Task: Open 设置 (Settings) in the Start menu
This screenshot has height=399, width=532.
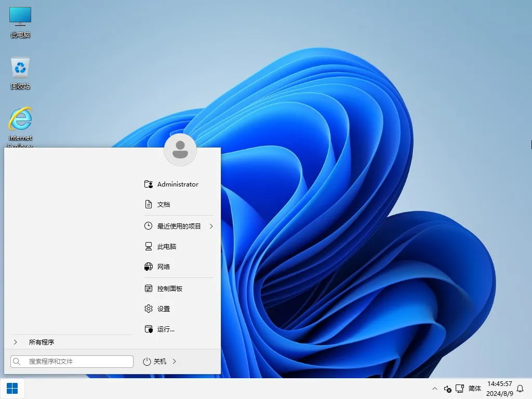Action: point(163,308)
